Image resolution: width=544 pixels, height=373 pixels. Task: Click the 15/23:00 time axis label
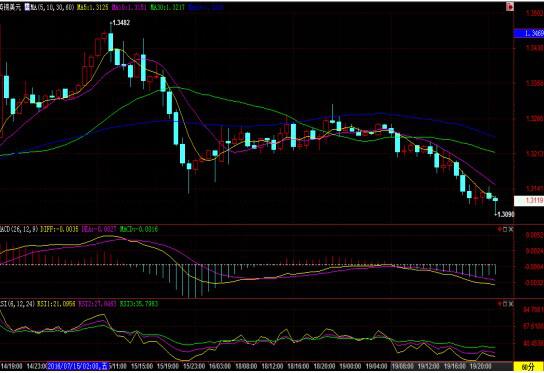coord(194,366)
